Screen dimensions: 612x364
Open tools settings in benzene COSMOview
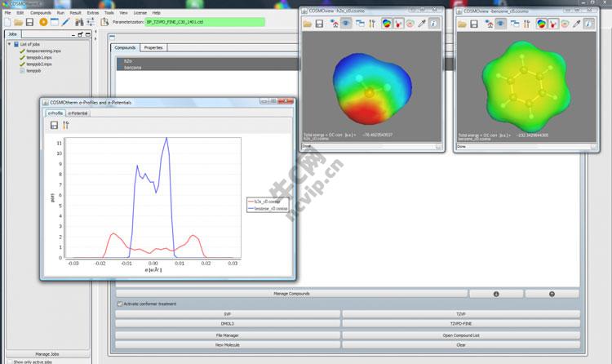pyautogui.click(x=526, y=24)
